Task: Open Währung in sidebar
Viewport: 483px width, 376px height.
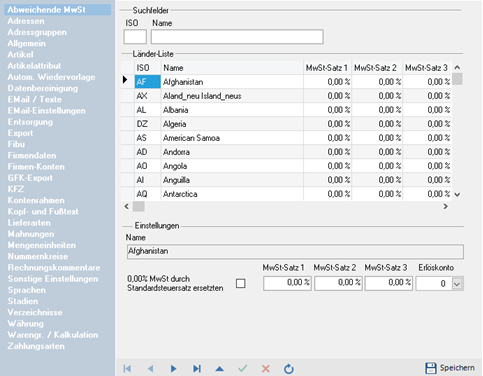Action: click(26, 324)
